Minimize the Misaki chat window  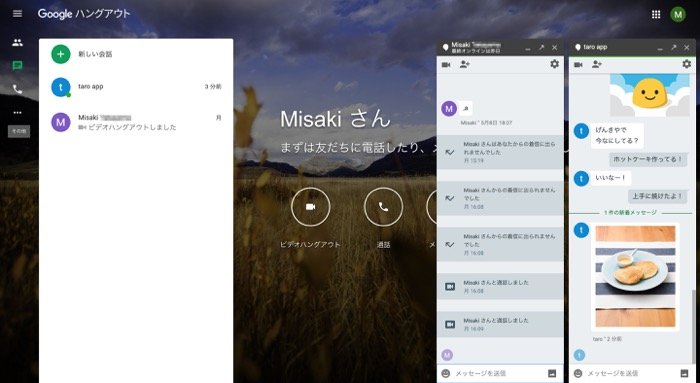pyautogui.click(x=528, y=48)
